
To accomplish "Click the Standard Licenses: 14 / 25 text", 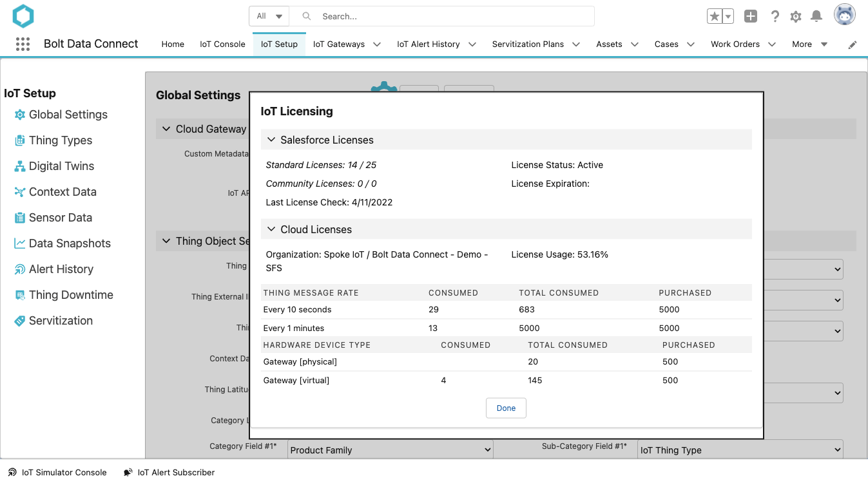I will click(x=321, y=165).
